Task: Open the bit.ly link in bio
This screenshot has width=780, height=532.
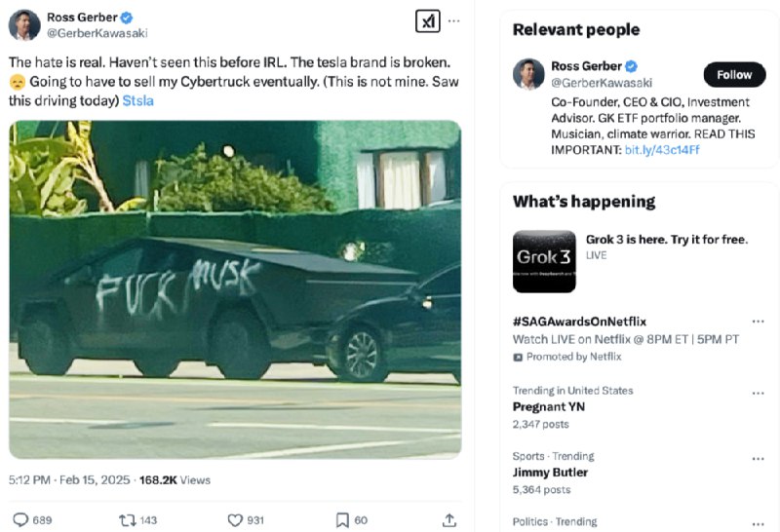Action: [662, 150]
